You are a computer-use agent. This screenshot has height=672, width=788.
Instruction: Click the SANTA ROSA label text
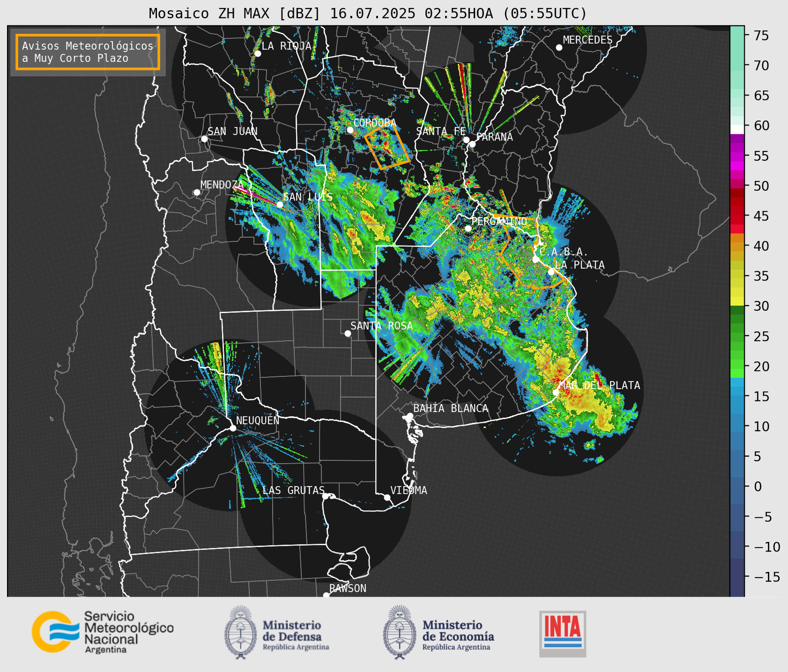tap(382, 326)
